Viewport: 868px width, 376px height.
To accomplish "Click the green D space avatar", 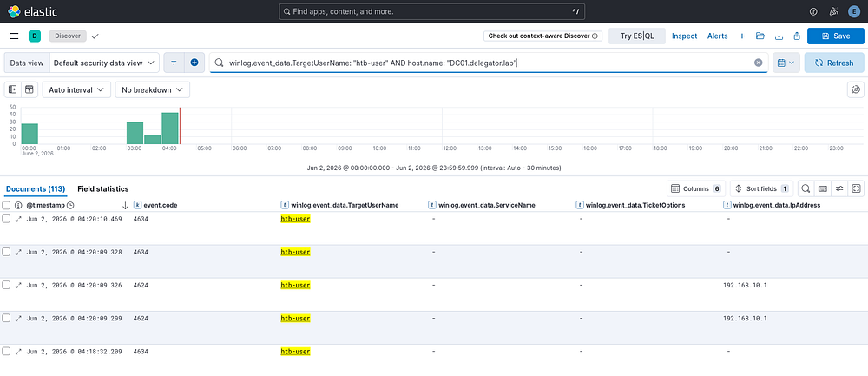I will point(35,36).
